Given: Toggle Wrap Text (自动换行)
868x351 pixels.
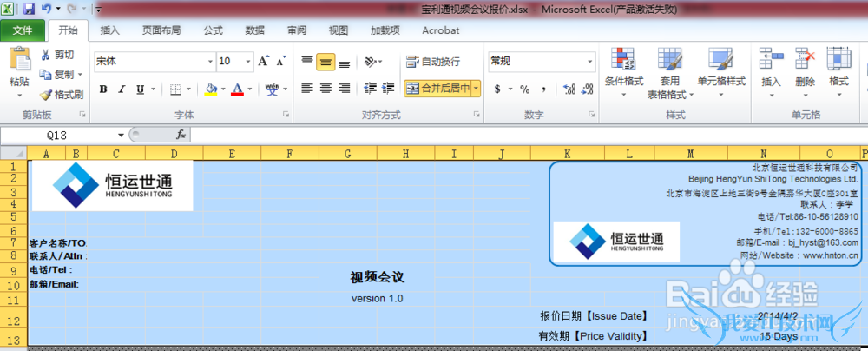Looking at the screenshot, I should pos(432,62).
